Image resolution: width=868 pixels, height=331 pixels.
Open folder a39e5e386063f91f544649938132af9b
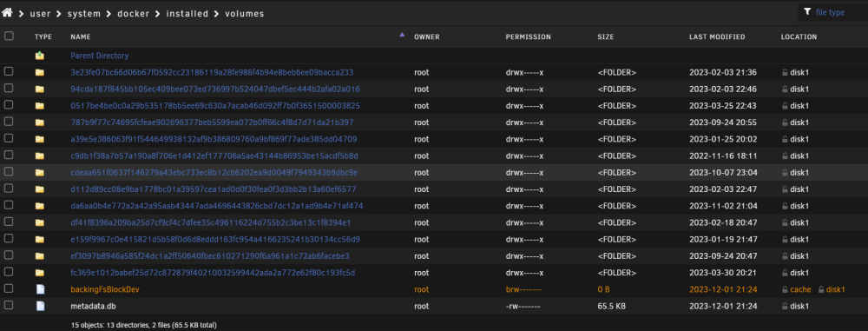(214, 139)
